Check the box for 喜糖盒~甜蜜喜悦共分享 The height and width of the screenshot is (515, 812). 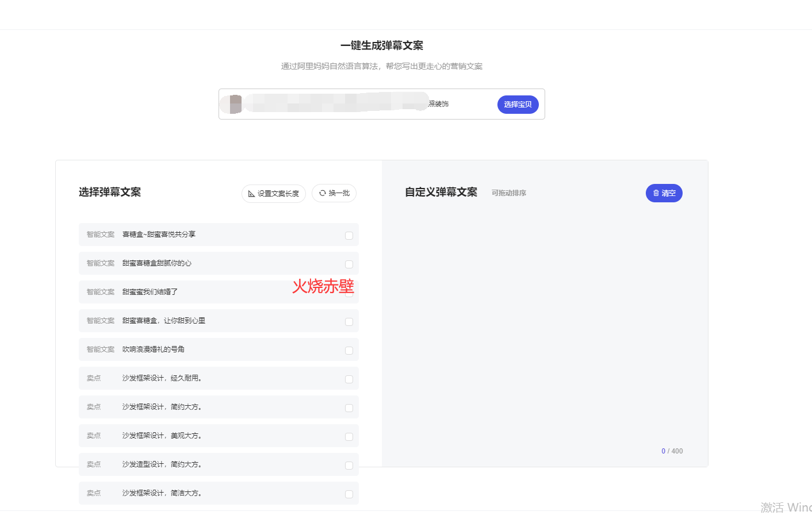349,236
